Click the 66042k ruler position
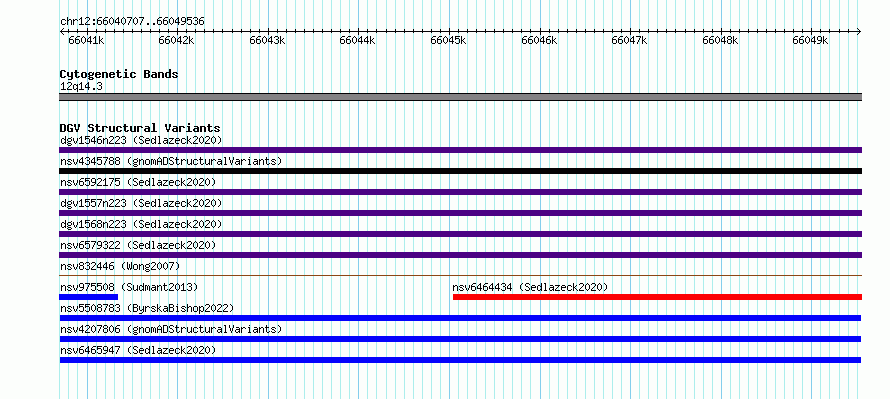Image resolution: width=890 pixels, height=399 pixels. (177, 40)
